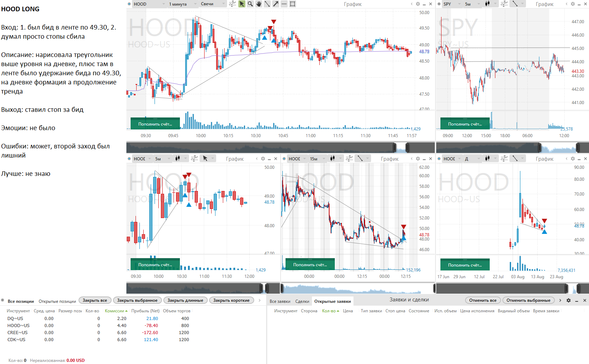Switch to 'Все заявки' tab
589x364 pixels.
point(280,301)
